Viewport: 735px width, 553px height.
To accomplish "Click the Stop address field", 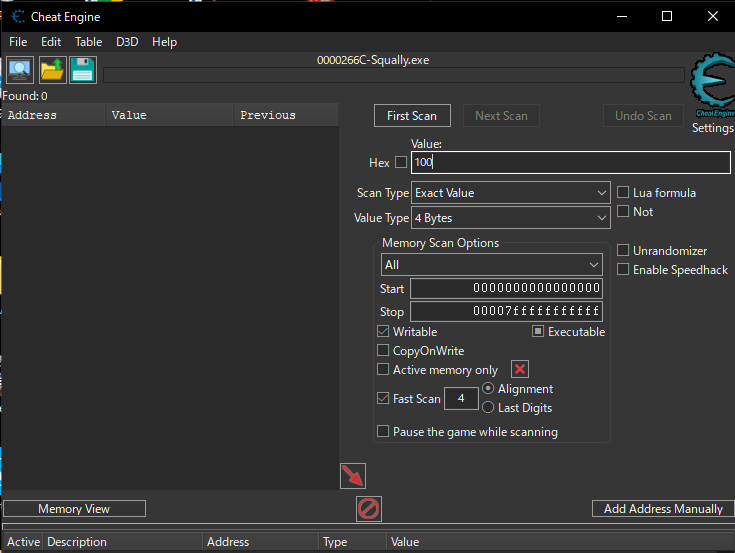I will point(506,311).
